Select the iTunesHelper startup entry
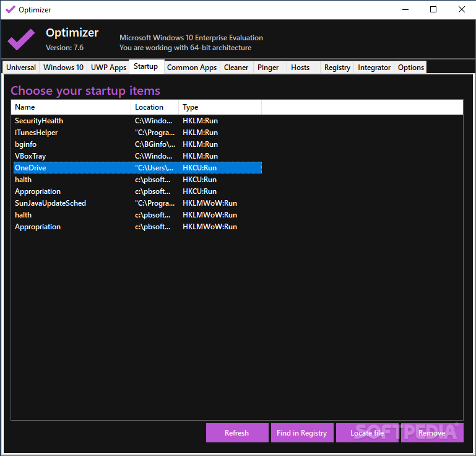The image size is (476, 456). tap(137, 133)
